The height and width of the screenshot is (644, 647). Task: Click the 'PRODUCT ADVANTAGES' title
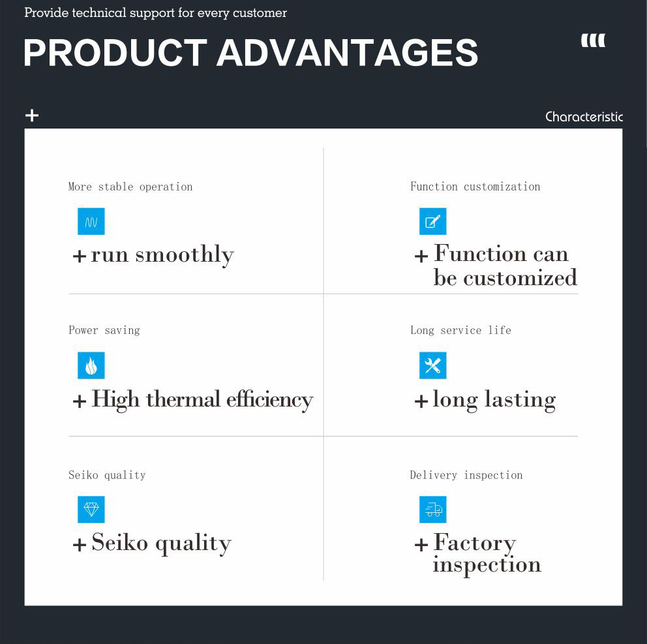click(x=250, y=53)
